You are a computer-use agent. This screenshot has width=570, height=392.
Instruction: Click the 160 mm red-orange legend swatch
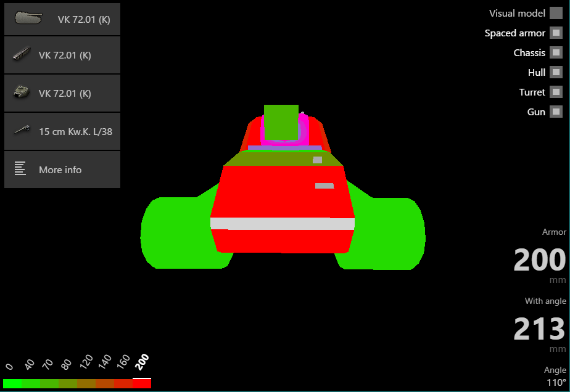click(x=123, y=383)
